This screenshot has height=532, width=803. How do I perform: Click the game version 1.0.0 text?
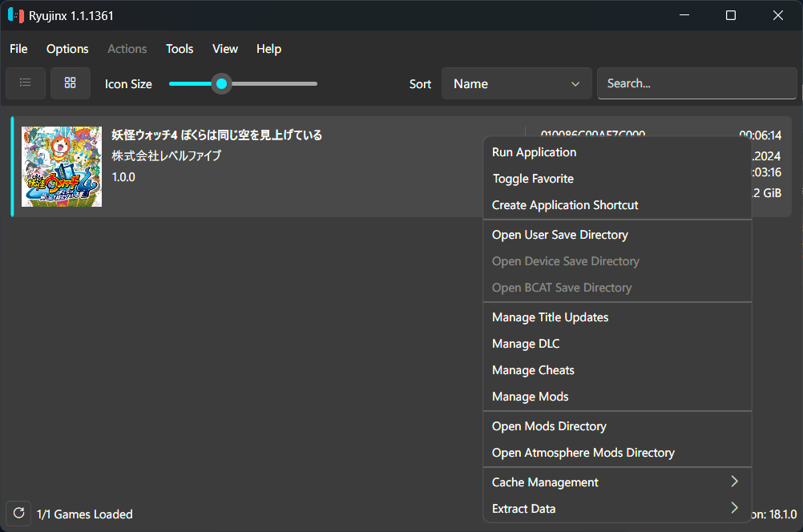tap(123, 177)
